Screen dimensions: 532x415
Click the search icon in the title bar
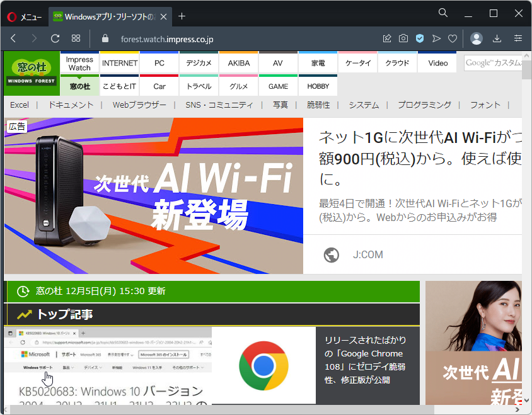[x=442, y=13]
